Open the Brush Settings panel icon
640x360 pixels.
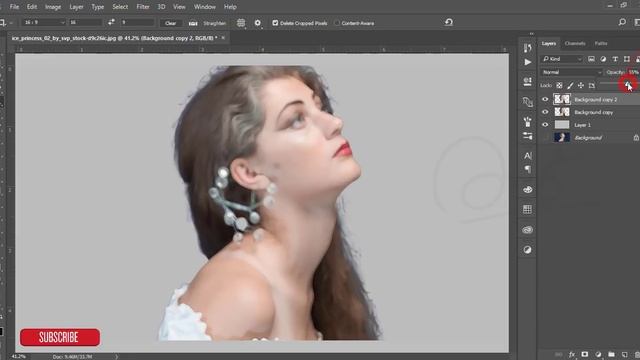tap(527, 121)
